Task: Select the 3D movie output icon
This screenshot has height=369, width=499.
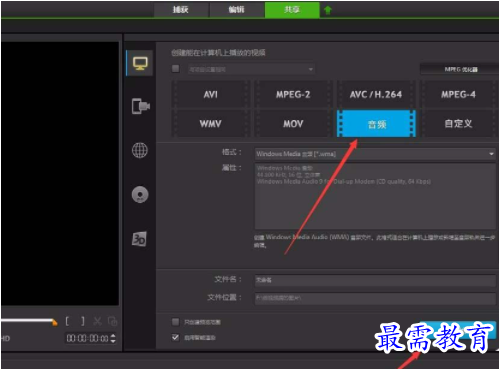Action: [139, 239]
